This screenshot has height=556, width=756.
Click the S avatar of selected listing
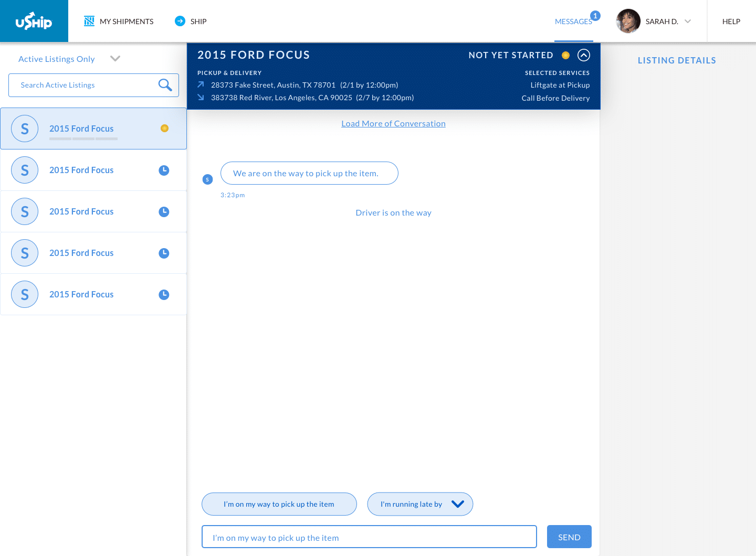[x=25, y=129]
